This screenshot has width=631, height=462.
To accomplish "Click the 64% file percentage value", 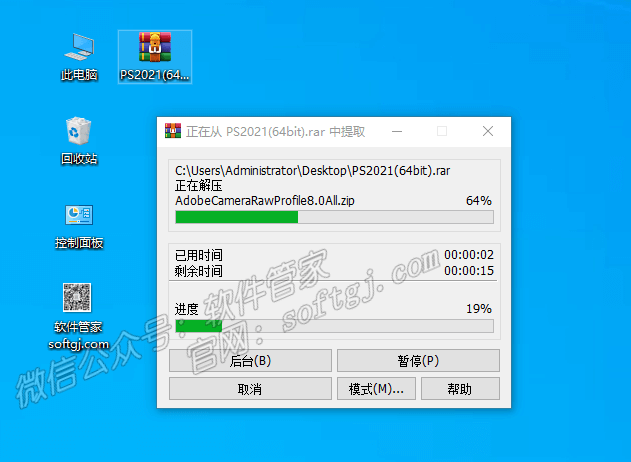I will click(x=478, y=200).
